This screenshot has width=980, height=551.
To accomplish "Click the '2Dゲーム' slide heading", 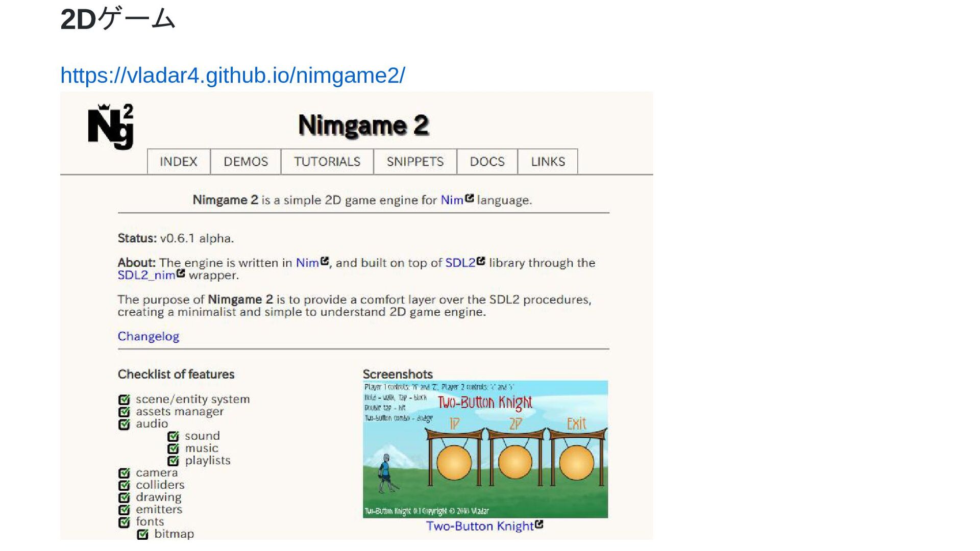I will [x=118, y=19].
